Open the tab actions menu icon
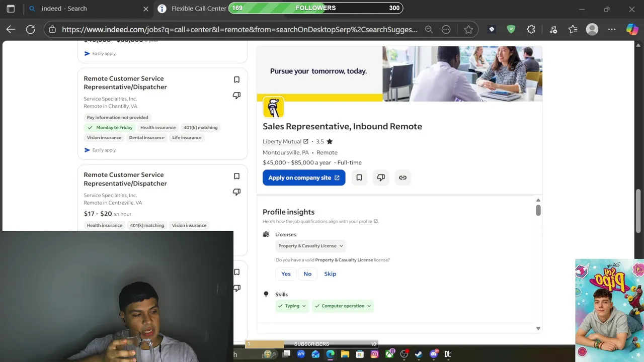This screenshot has width=644, height=362. pyautogui.click(x=11, y=9)
